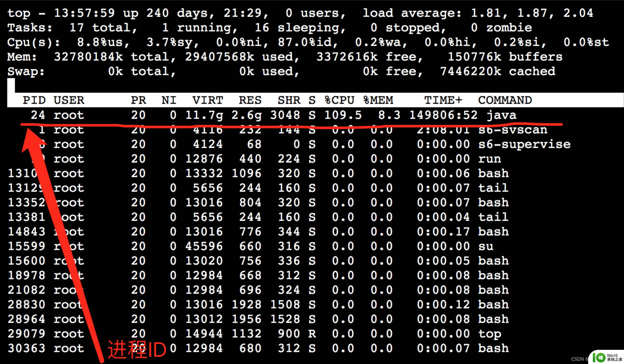
Task: Select TIME+ column header
Action: (x=444, y=99)
